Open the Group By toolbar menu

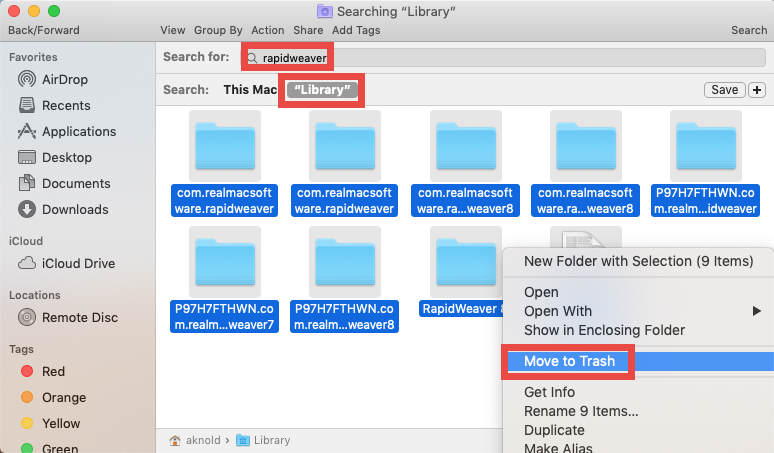(218, 31)
